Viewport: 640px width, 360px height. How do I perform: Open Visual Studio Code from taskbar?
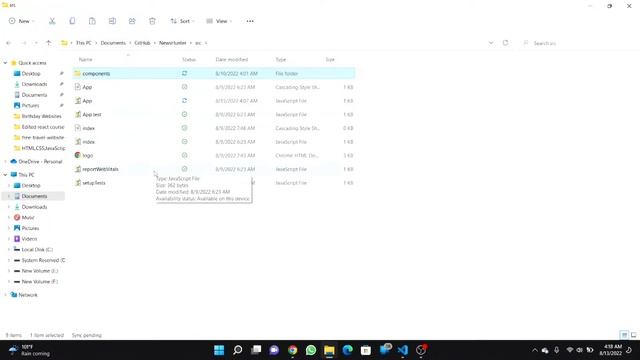coord(403,350)
